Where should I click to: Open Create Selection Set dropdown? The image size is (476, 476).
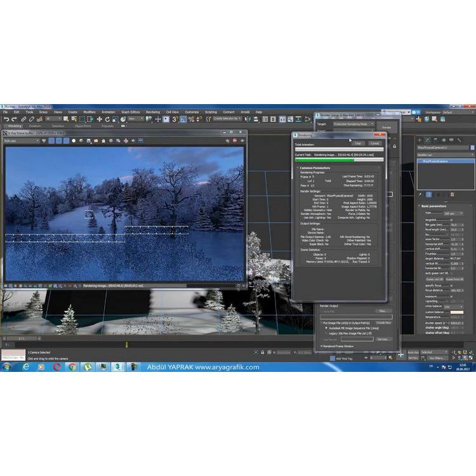tap(227, 119)
